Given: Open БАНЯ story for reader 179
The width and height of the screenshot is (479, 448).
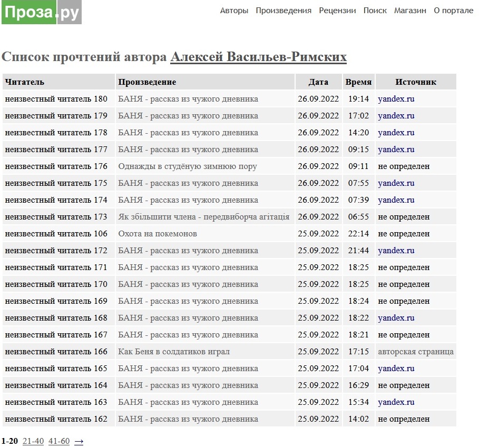Looking at the screenshot, I should tap(188, 116).
